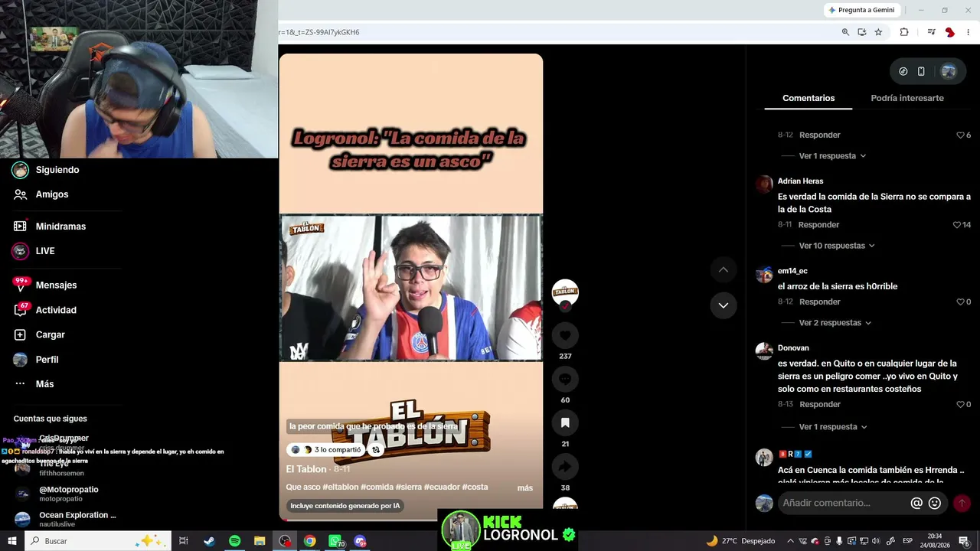Open the Ocean Exploration followed account

coord(77,519)
